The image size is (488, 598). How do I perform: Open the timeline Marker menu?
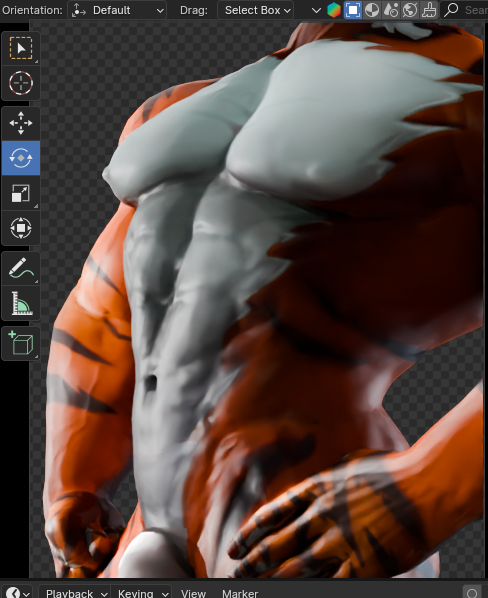[x=240, y=593]
